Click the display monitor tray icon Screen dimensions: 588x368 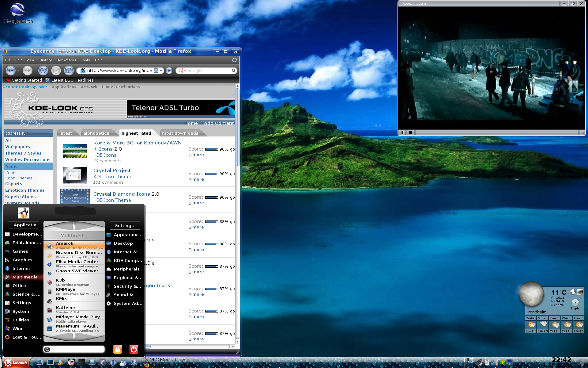pos(509,363)
